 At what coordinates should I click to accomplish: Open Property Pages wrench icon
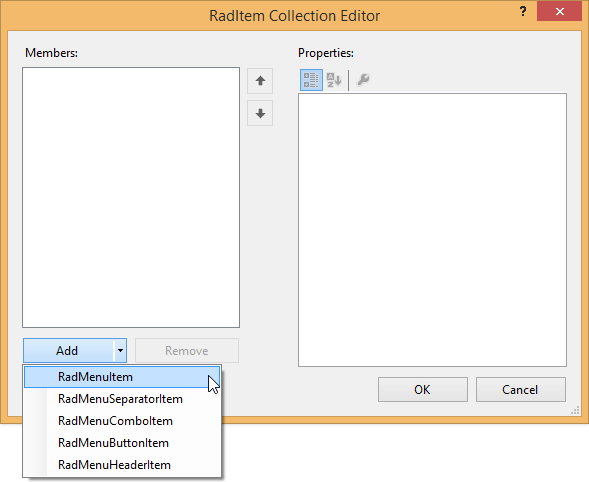click(363, 80)
